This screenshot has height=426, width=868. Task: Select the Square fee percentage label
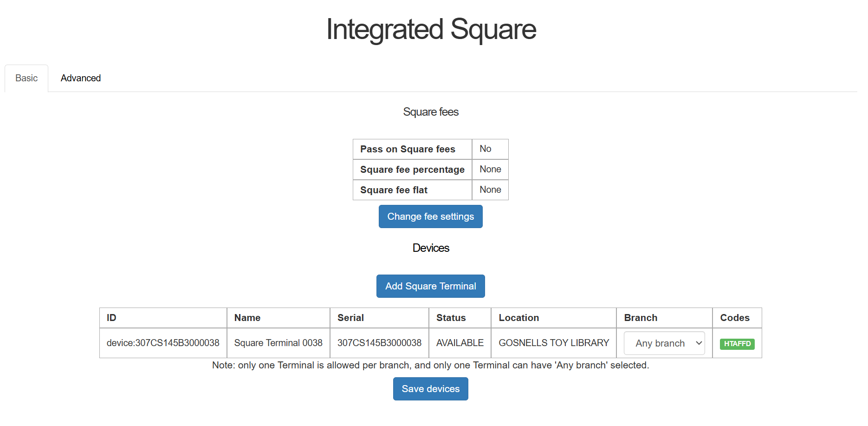pyautogui.click(x=412, y=170)
